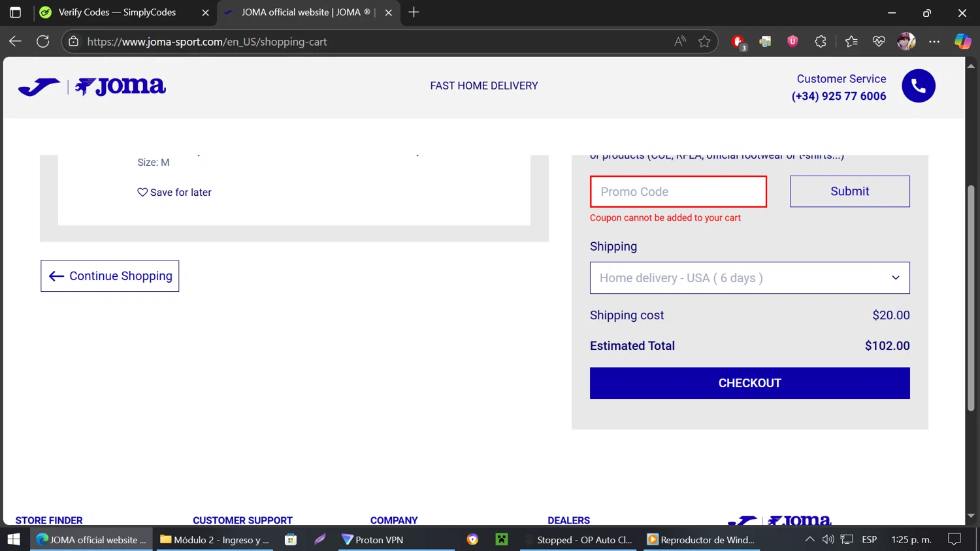
Task: Open the network tray icon
Action: tap(847, 539)
